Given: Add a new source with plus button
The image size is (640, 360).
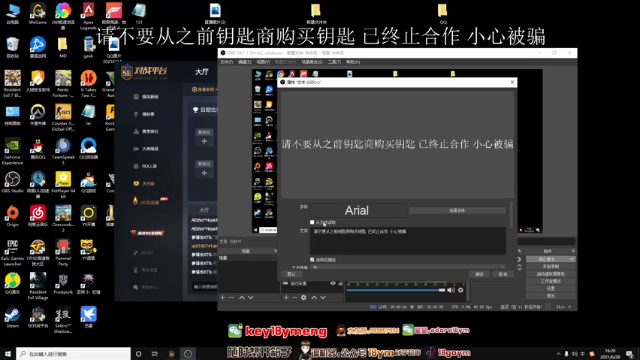Looking at the screenshot, I should [x=286, y=298].
